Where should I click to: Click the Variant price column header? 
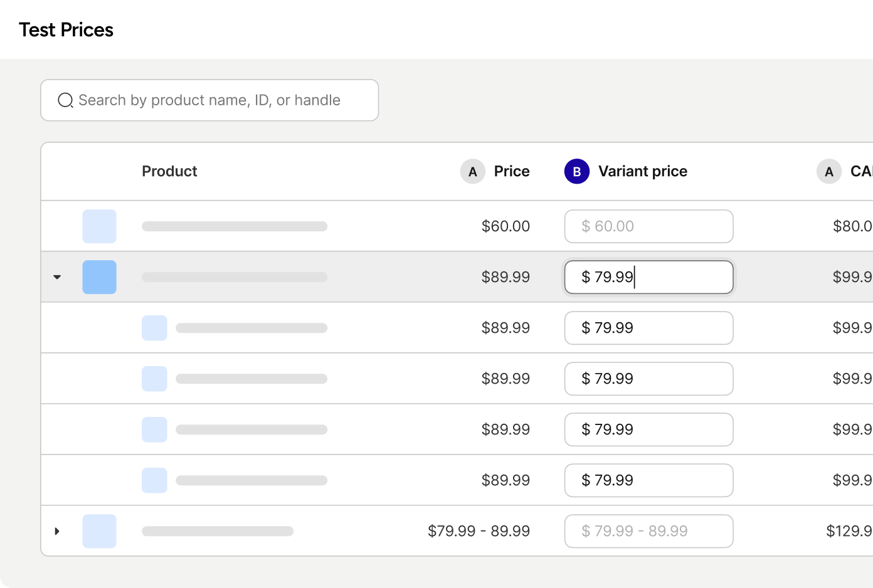(x=642, y=171)
